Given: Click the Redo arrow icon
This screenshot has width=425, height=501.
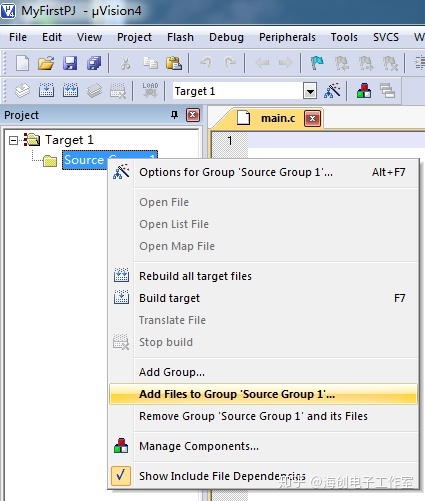Looking at the screenshot, I should pyautogui.click(x=230, y=63).
